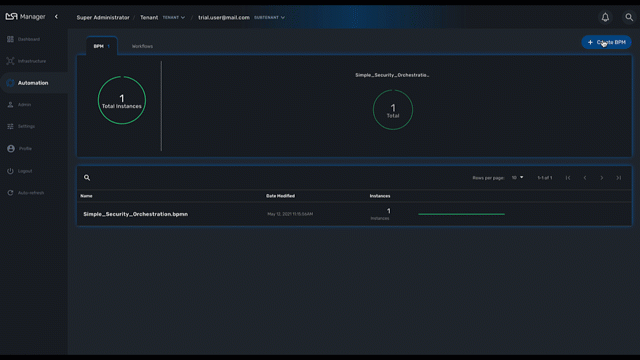The width and height of the screenshot is (640, 360).
Task: Go to next page of results
Action: (602, 178)
